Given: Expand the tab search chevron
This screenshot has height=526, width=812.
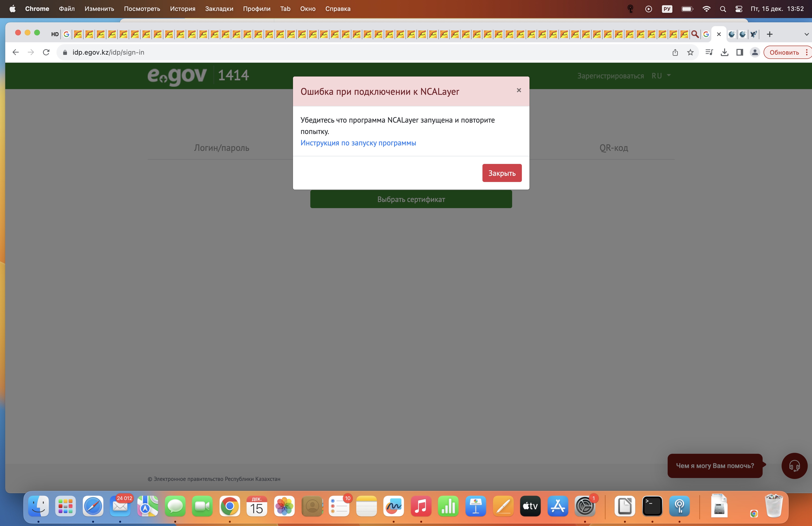Looking at the screenshot, I should [806, 34].
